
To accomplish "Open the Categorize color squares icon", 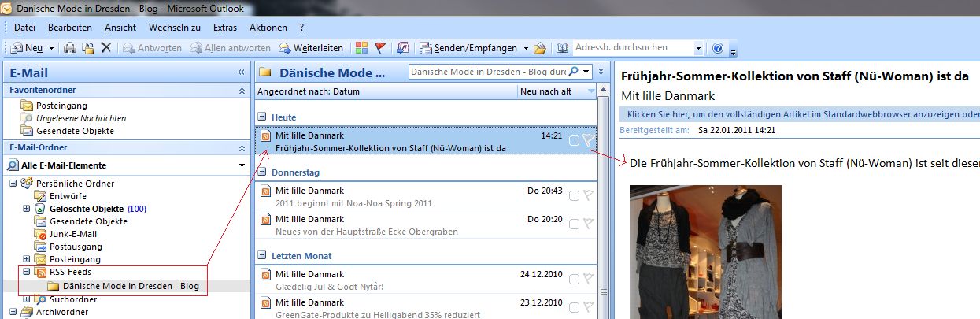I will coord(361,48).
